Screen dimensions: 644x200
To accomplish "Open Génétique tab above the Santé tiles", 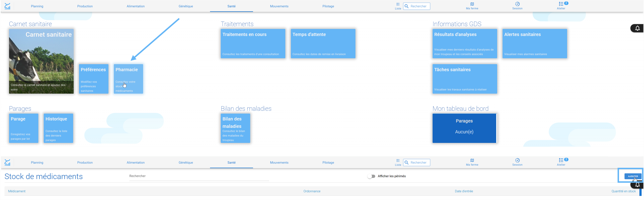I will point(186,6).
